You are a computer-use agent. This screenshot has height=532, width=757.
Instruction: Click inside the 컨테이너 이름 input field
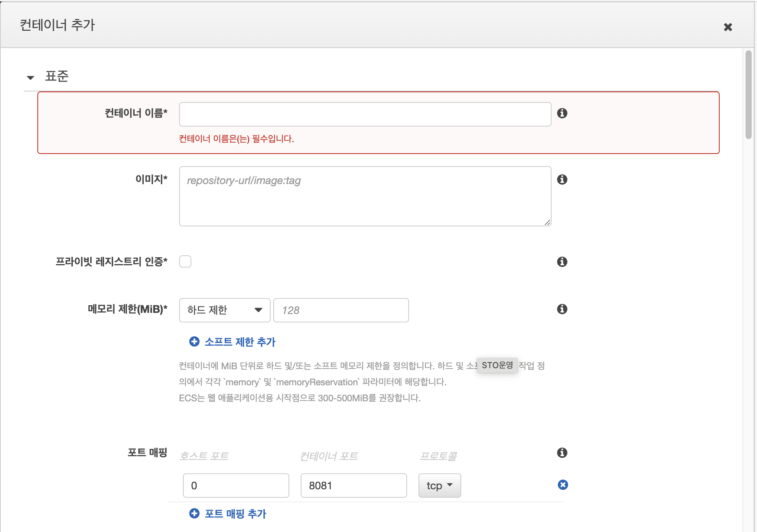tap(365, 114)
